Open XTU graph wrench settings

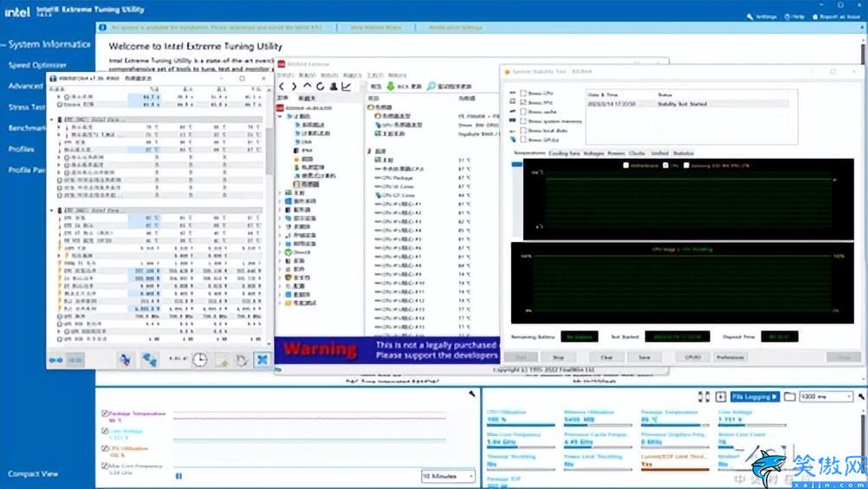471,394
